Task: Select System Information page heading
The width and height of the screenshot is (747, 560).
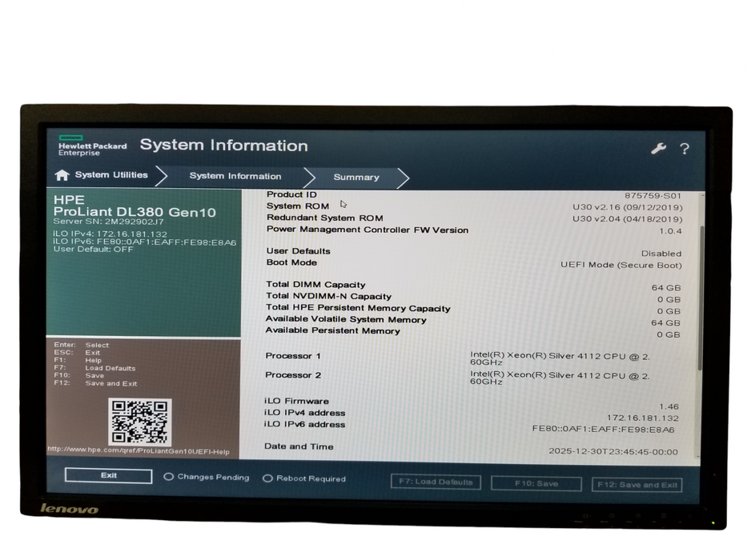Action: coord(224,145)
